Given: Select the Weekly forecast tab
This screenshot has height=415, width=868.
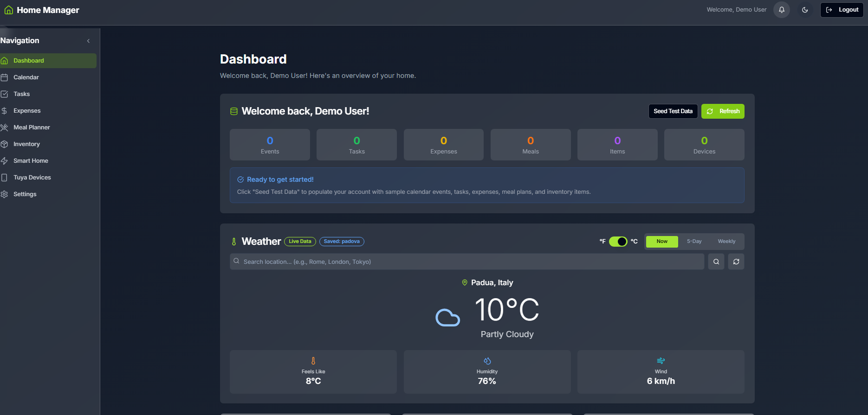Looking at the screenshot, I should [726, 242].
